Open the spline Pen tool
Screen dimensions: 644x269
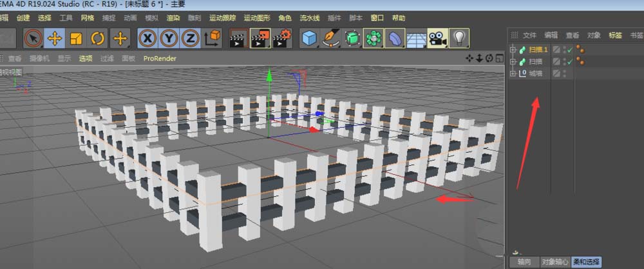point(331,39)
